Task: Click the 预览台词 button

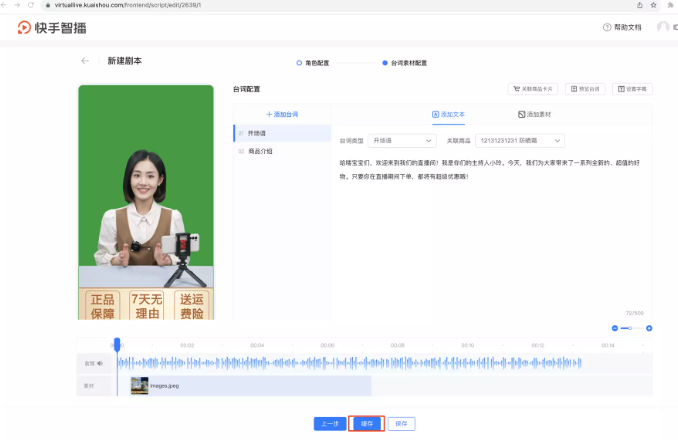Action: click(x=585, y=89)
